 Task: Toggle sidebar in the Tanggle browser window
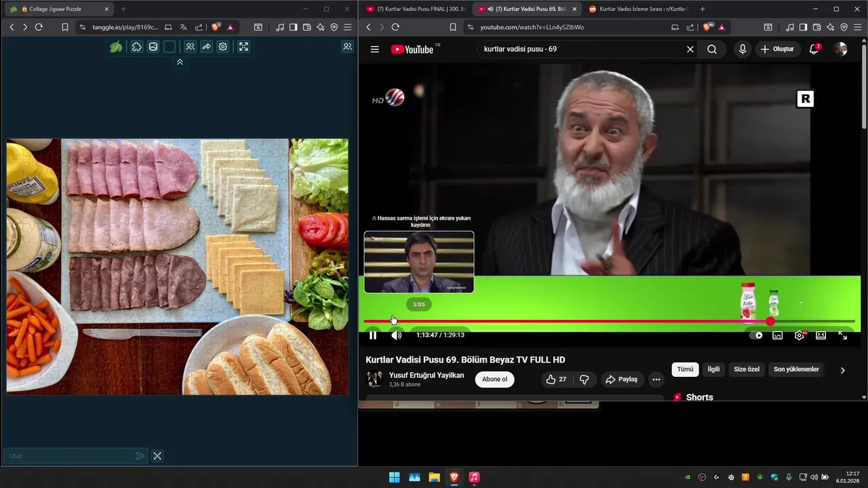(293, 27)
